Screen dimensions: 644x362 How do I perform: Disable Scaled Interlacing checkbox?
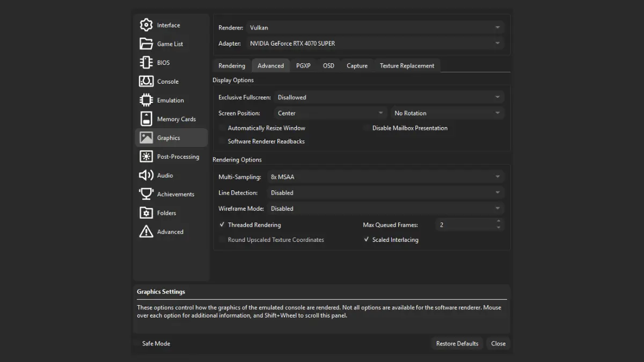367,240
